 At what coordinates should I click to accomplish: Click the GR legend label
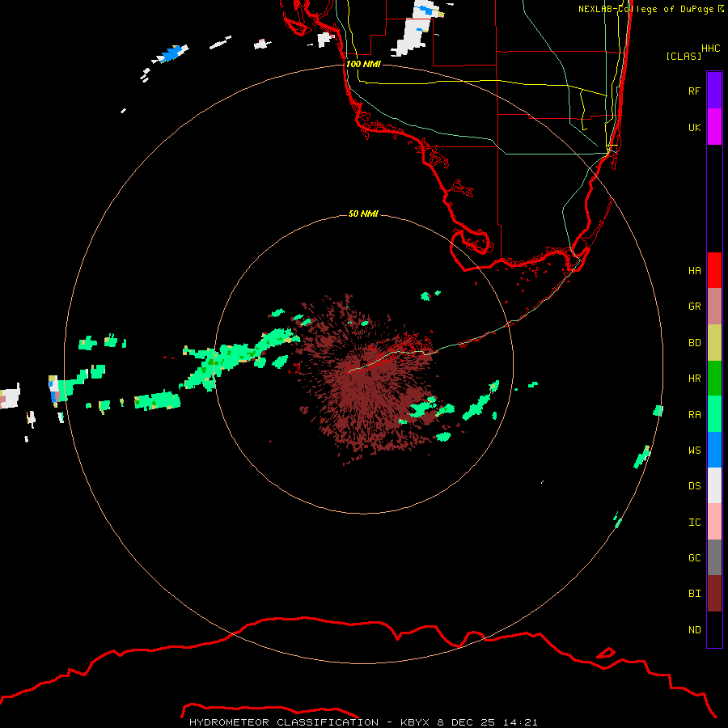(x=694, y=307)
